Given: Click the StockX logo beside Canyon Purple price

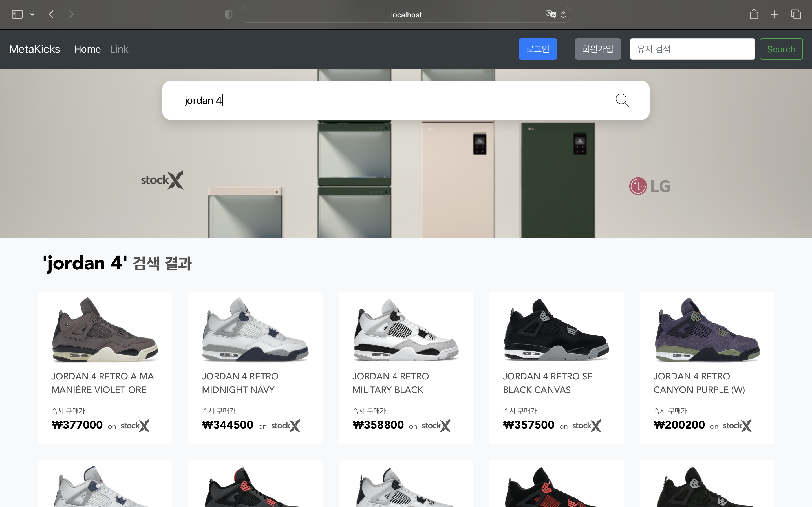Looking at the screenshot, I should click(x=737, y=425).
